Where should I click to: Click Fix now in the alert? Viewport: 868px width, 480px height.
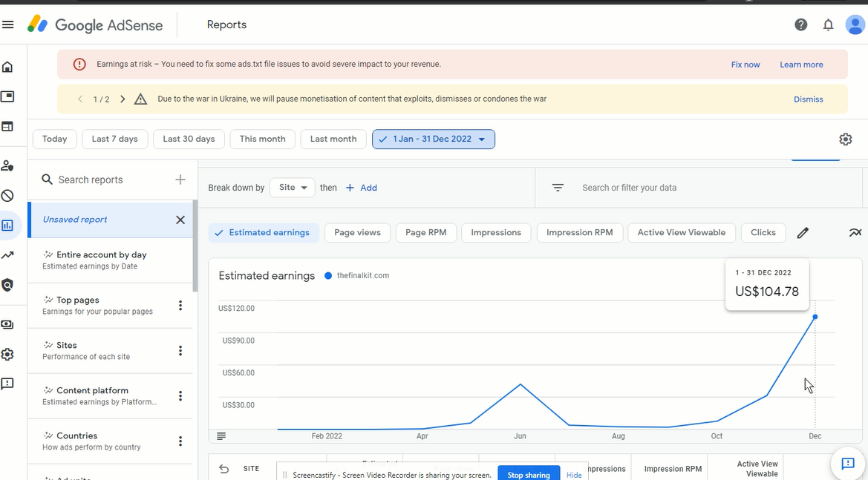click(x=745, y=65)
